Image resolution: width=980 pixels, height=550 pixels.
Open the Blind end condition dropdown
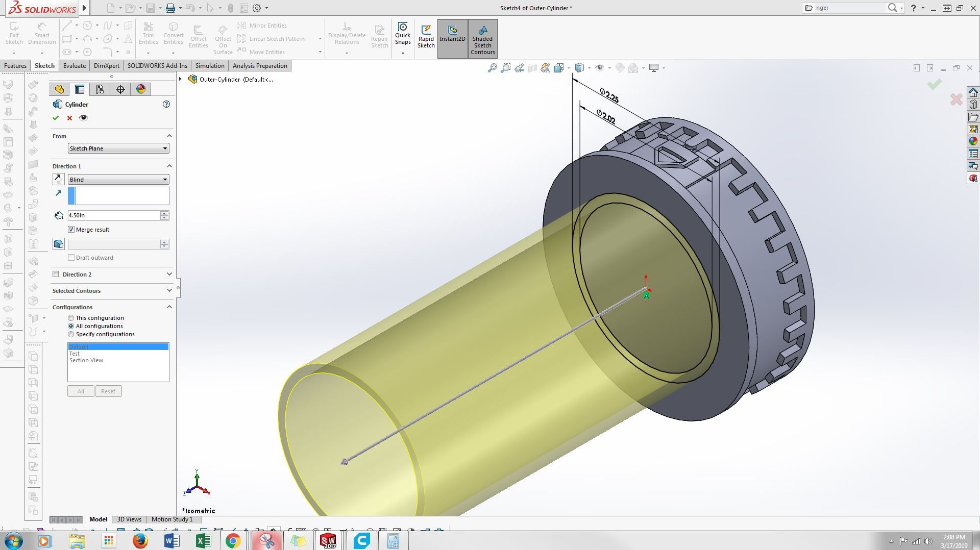coord(118,180)
